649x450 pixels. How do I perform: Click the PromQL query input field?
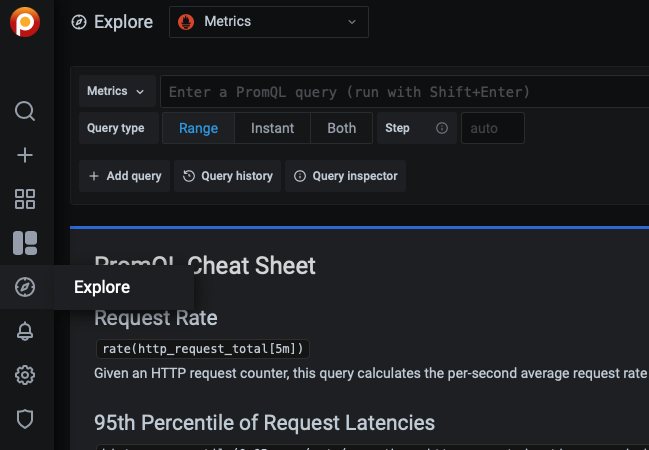coord(400,92)
